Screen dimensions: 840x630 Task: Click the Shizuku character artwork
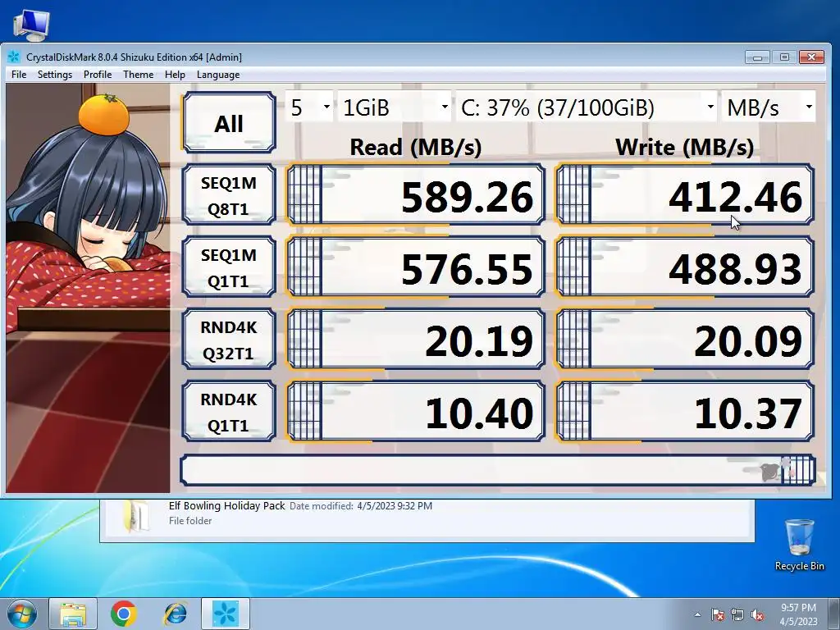(x=88, y=288)
